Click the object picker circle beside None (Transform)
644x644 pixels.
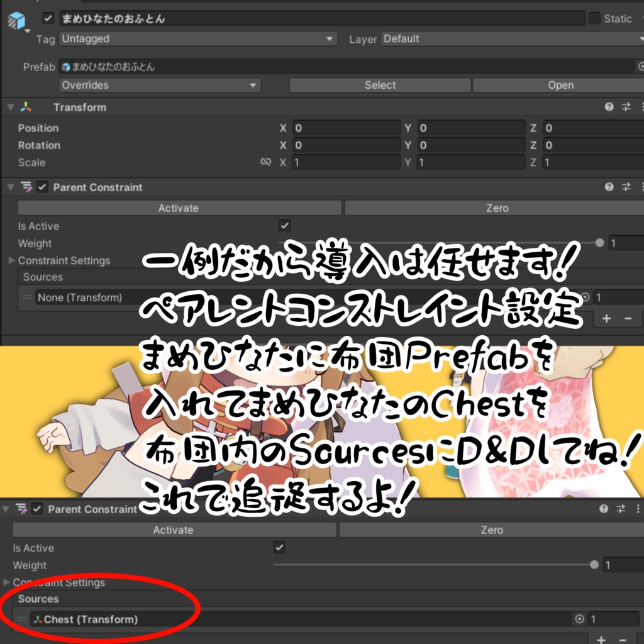pyautogui.click(x=584, y=297)
